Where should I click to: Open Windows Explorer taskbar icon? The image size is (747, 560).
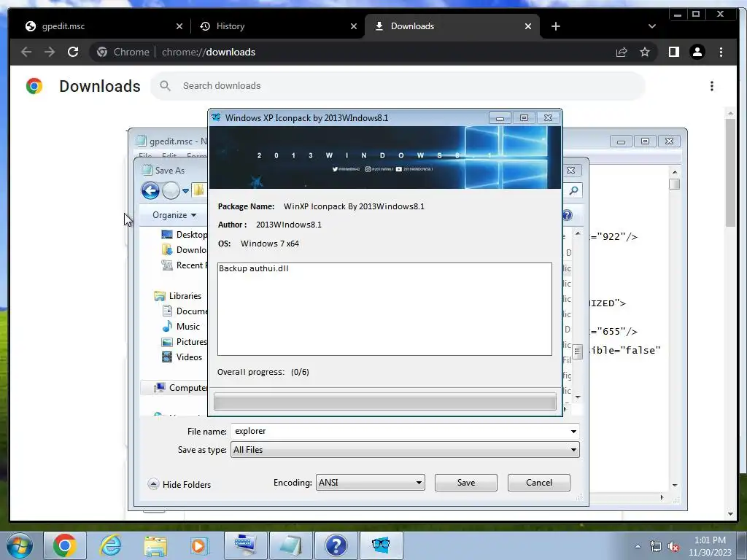coord(155,545)
